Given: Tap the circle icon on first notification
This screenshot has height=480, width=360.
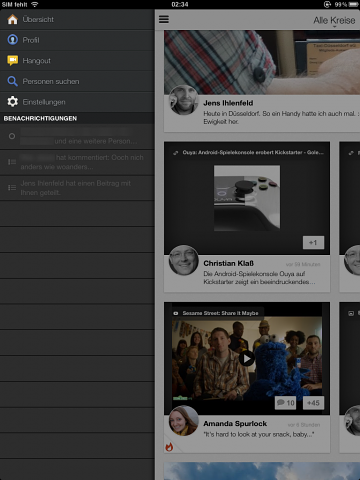Looking at the screenshot, I should [12, 136].
